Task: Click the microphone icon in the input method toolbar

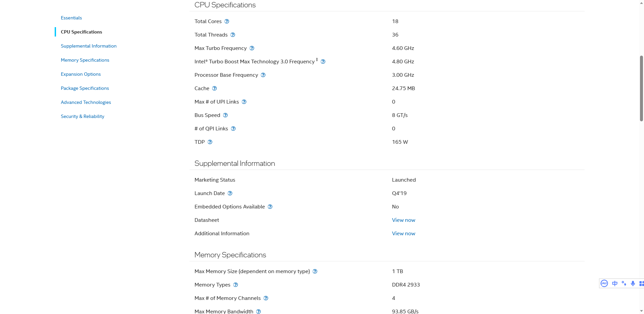Action: (633, 284)
